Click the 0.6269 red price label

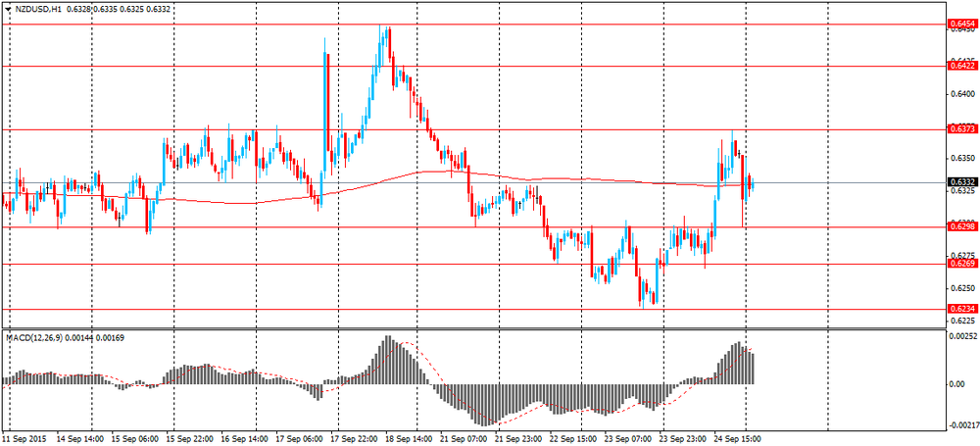959,264
